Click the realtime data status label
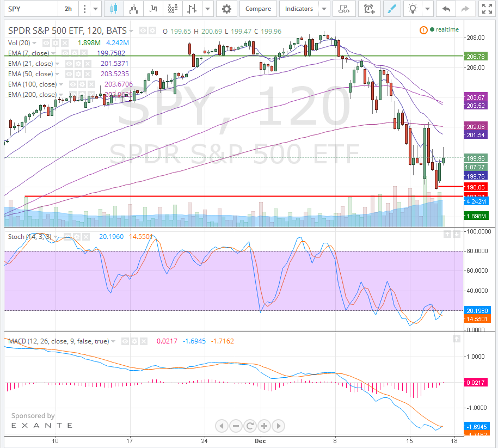 (447, 29)
